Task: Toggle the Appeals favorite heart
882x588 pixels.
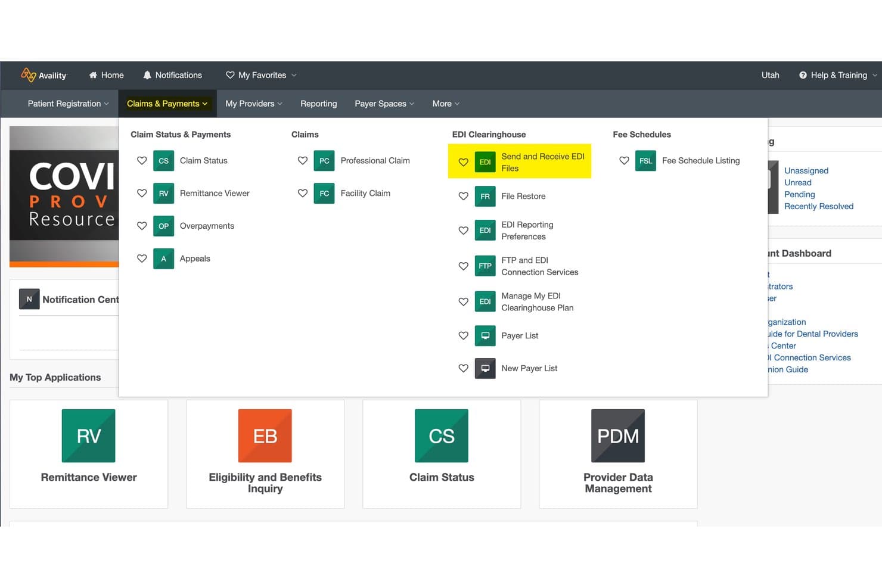Action: tap(142, 259)
